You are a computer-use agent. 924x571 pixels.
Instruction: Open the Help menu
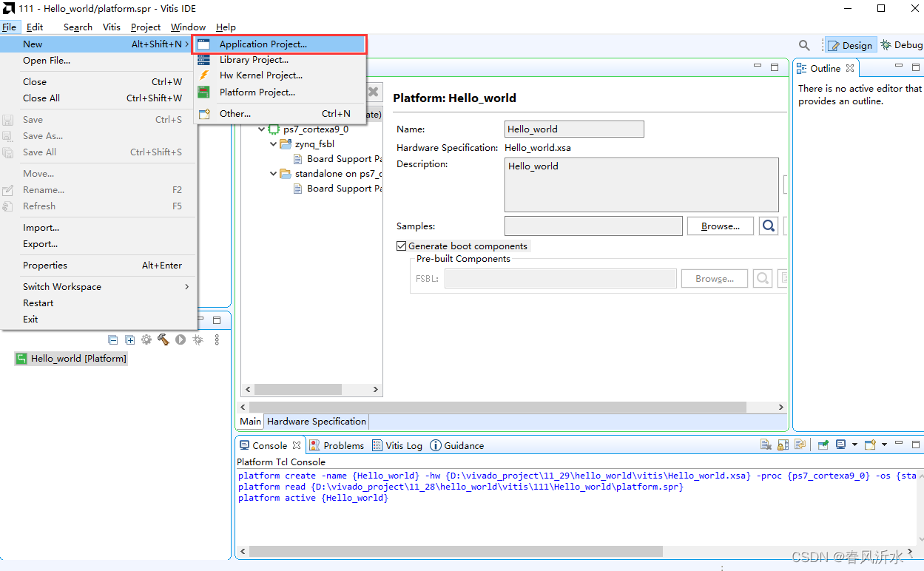pyautogui.click(x=226, y=27)
